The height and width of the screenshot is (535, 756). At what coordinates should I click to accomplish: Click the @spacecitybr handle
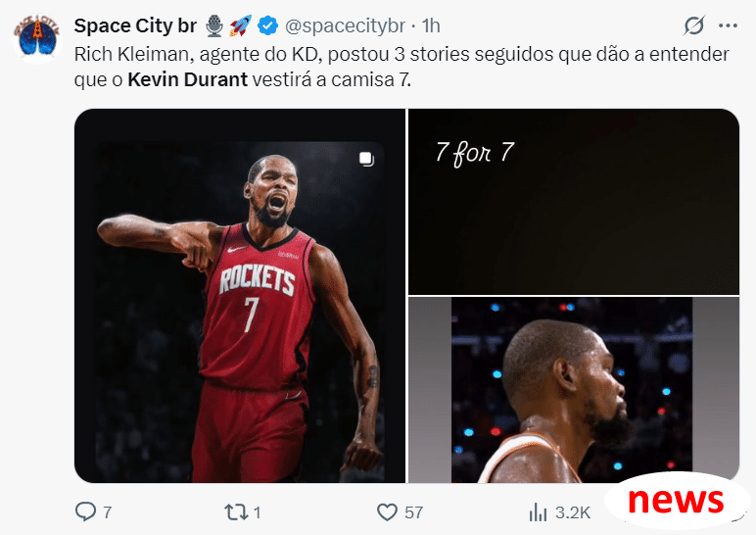click(x=345, y=26)
